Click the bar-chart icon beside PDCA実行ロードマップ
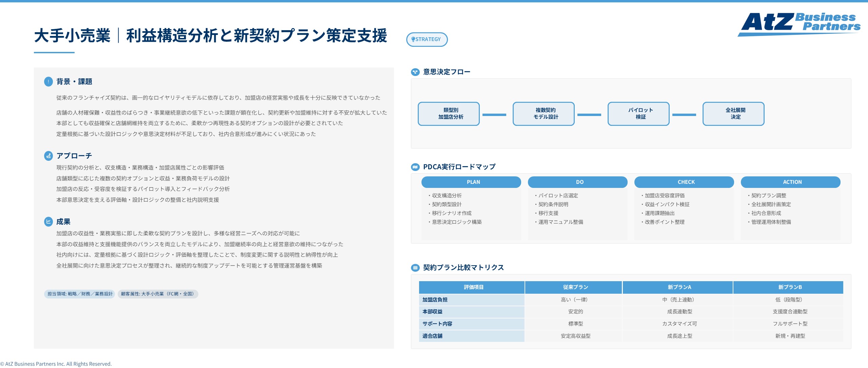This screenshot has width=868, height=368. coord(415,167)
